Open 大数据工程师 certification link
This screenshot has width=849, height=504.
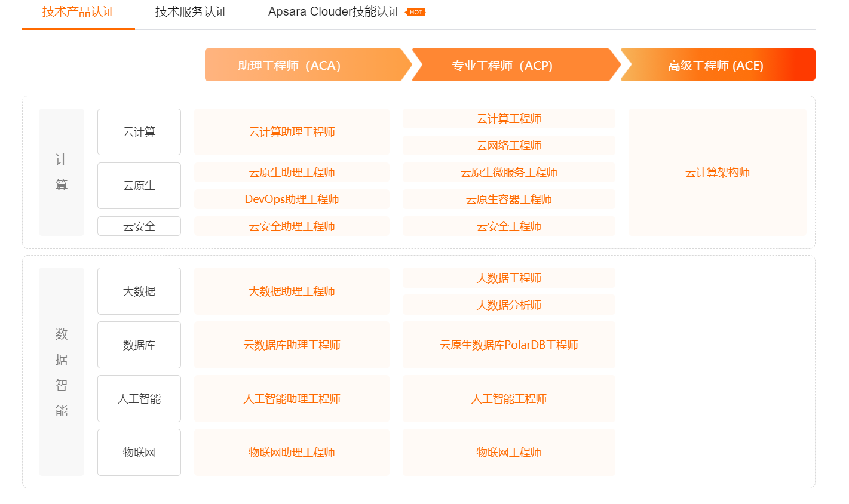coord(509,278)
